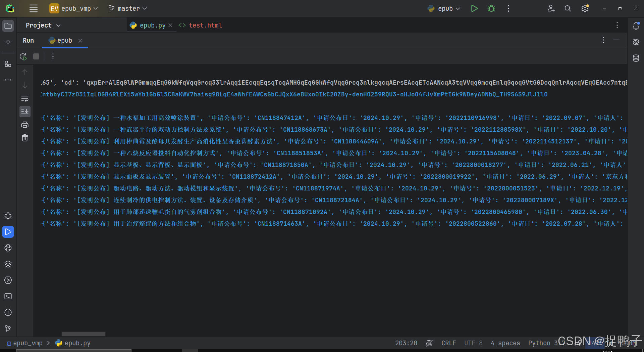Open the Database tool window
The image size is (644, 352).
[636, 58]
